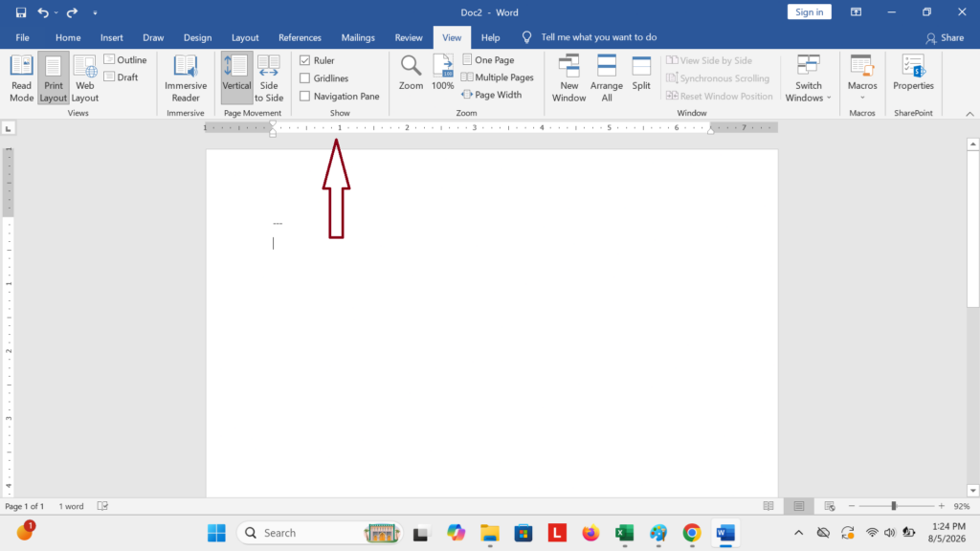Choose One Page zoom
980x551 pixels.
(x=488, y=60)
